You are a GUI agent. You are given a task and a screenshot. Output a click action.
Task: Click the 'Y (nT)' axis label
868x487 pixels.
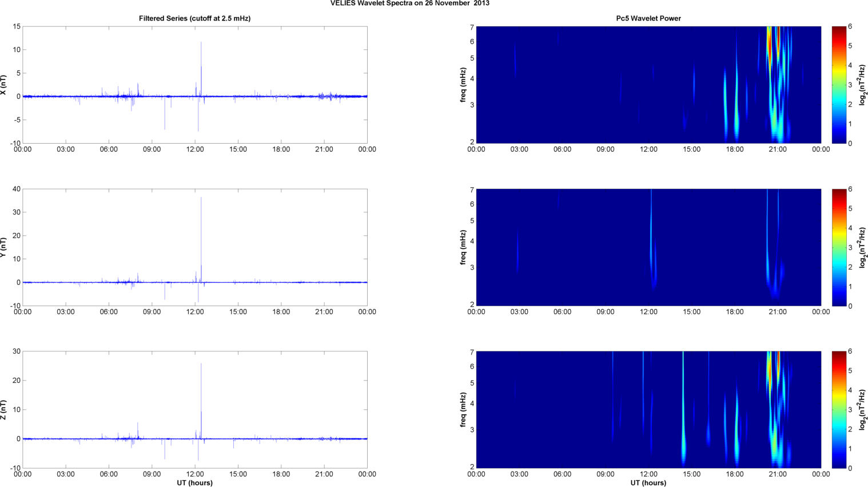pyautogui.click(x=3, y=247)
